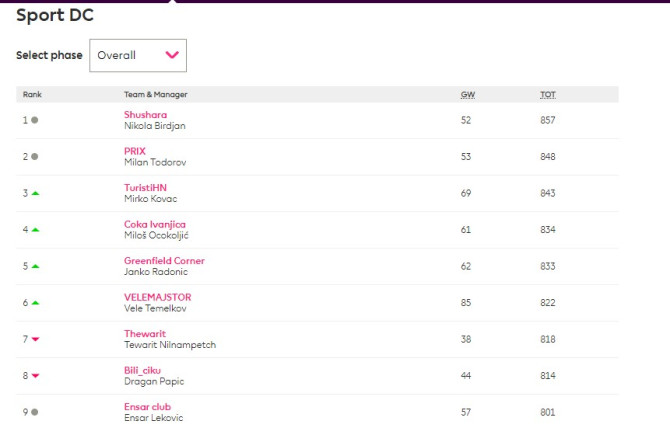The width and height of the screenshot is (670, 428).
Task: Open the Greenfield Corner team link
Action: [x=164, y=260]
